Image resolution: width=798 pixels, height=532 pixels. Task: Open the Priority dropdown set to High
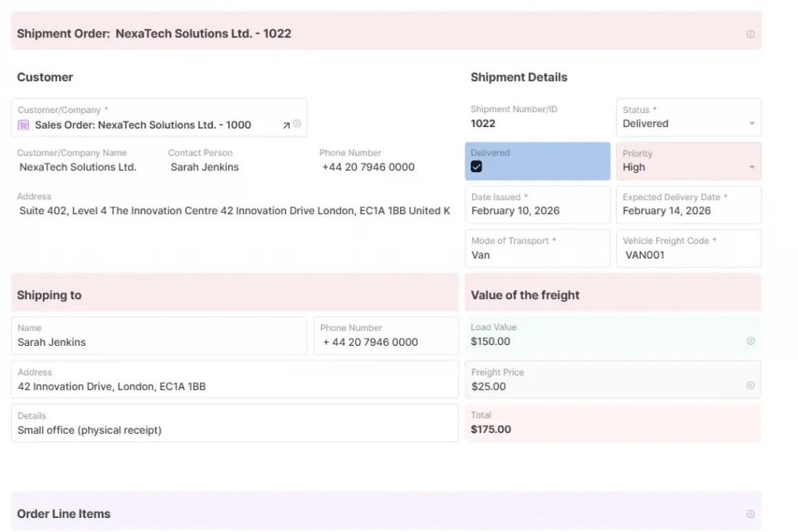688,167
